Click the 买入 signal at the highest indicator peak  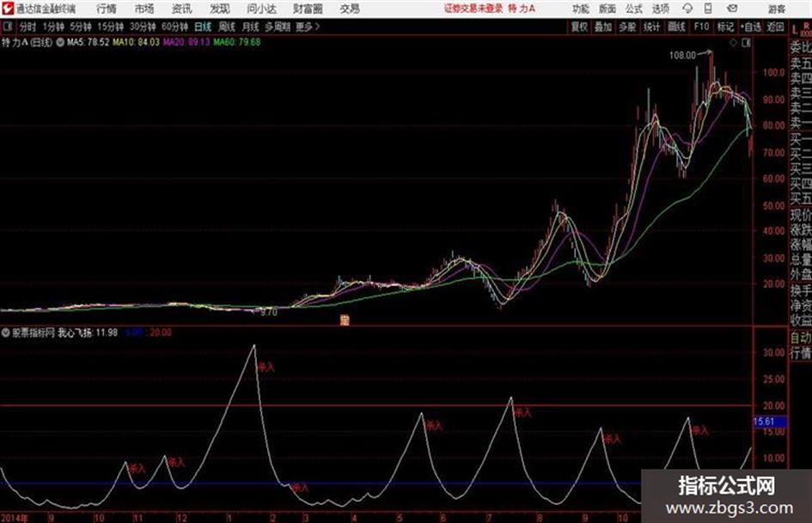point(266,368)
